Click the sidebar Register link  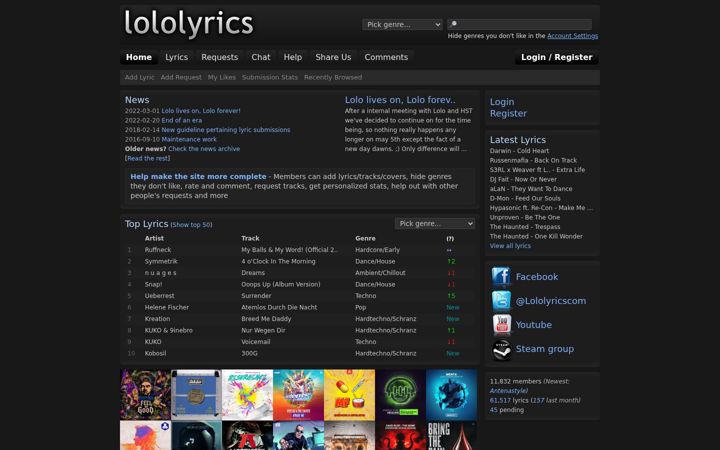[x=508, y=113]
